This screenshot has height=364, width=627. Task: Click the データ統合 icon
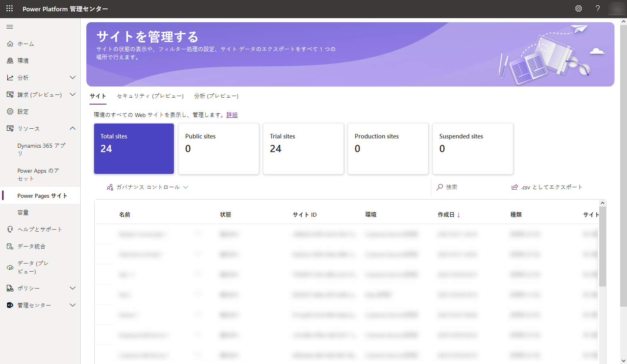pos(10,246)
